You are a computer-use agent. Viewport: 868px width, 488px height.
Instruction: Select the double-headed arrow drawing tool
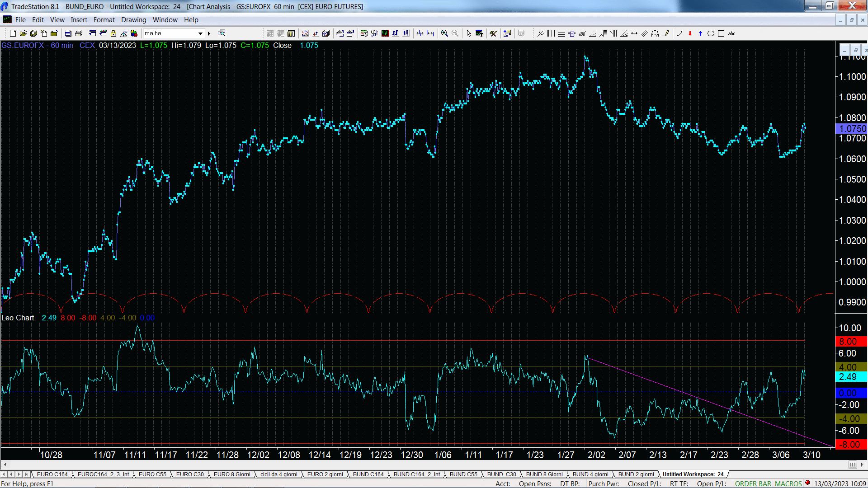point(634,33)
